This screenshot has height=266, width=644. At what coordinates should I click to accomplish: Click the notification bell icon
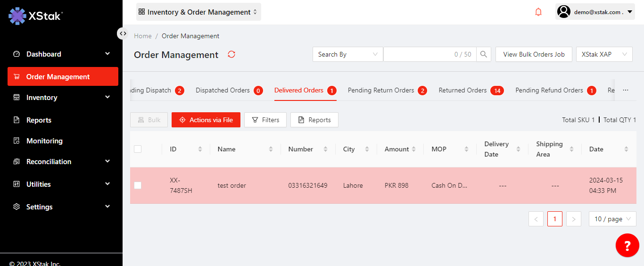[x=538, y=12]
